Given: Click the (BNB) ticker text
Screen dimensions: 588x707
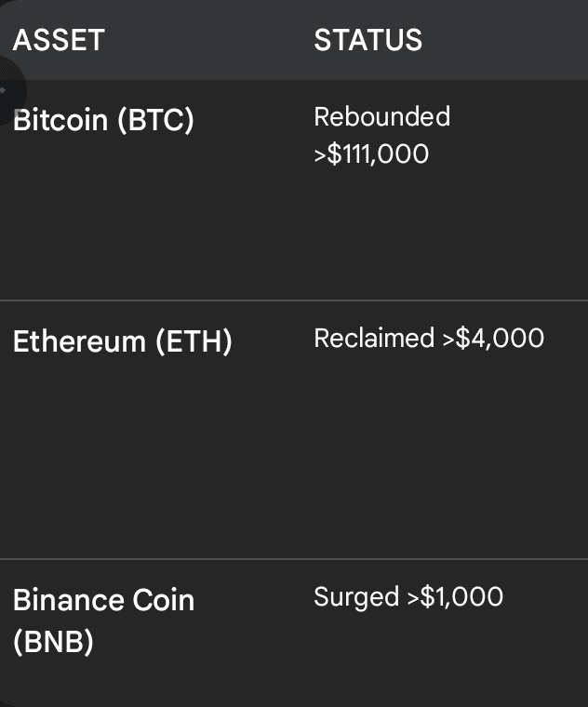Looking at the screenshot, I should (53, 643).
